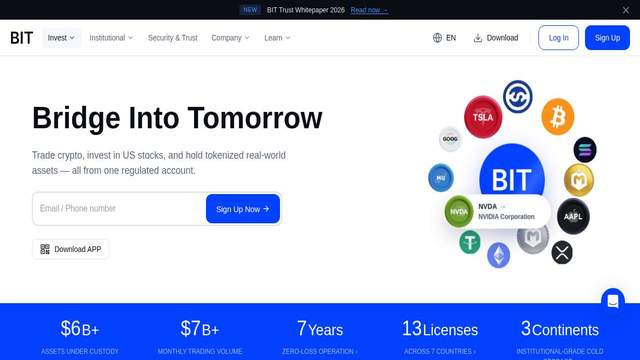
Task: Open the Download link in header
Action: pyautogui.click(x=496, y=38)
